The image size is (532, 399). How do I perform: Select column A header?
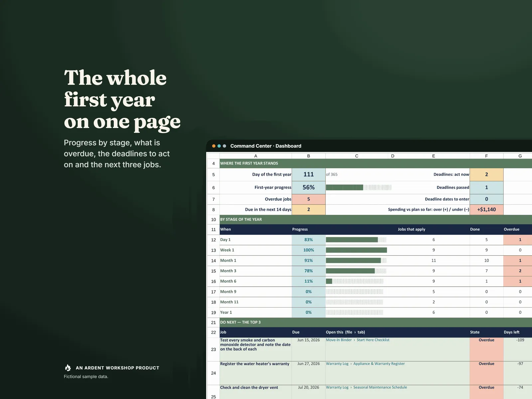(x=256, y=156)
